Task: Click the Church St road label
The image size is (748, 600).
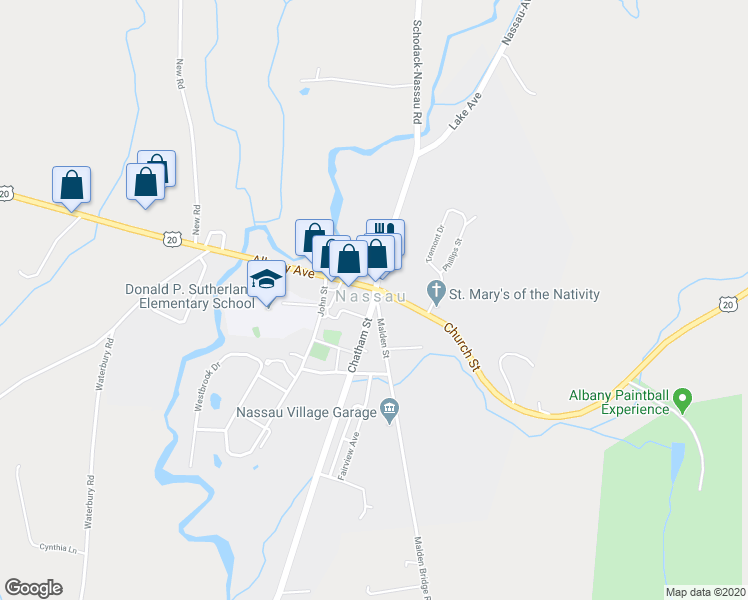Action: pyautogui.click(x=462, y=347)
